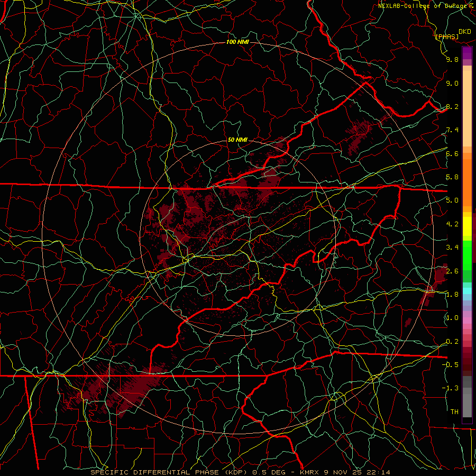Pick the dark maroon band of the color scale
Image resolution: width=476 pixels, height=476 pixels.
pyautogui.click(x=467, y=361)
